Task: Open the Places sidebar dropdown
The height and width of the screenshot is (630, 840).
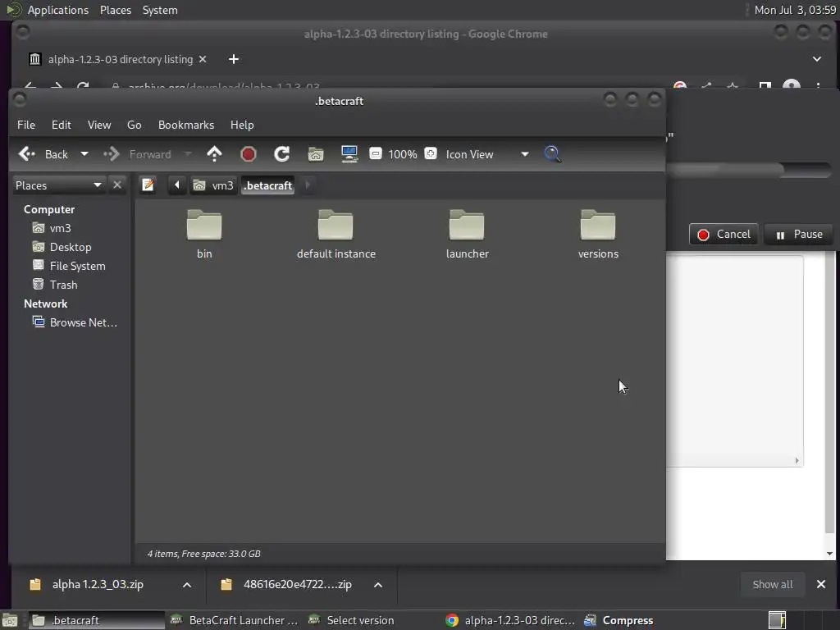Action: point(58,185)
